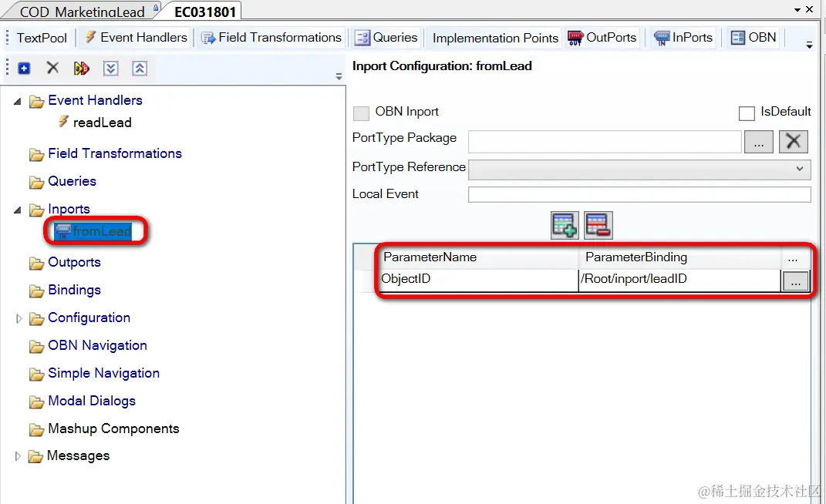Image resolution: width=826 pixels, height=504 pixels.
Task: Click the Add new item toolbar icon
Action: pyautogui.click(x=24, y=69)
